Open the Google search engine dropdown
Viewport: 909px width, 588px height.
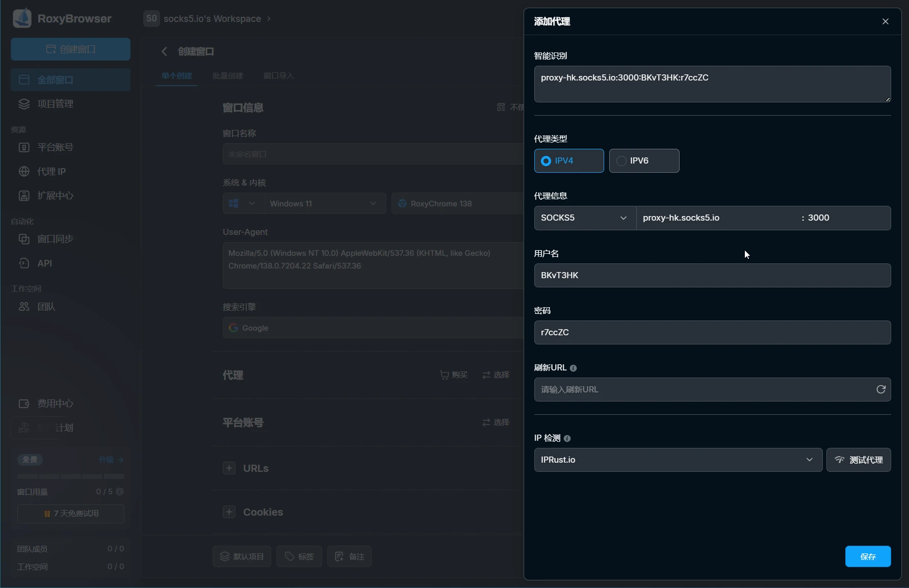click(x=373, y=328)
